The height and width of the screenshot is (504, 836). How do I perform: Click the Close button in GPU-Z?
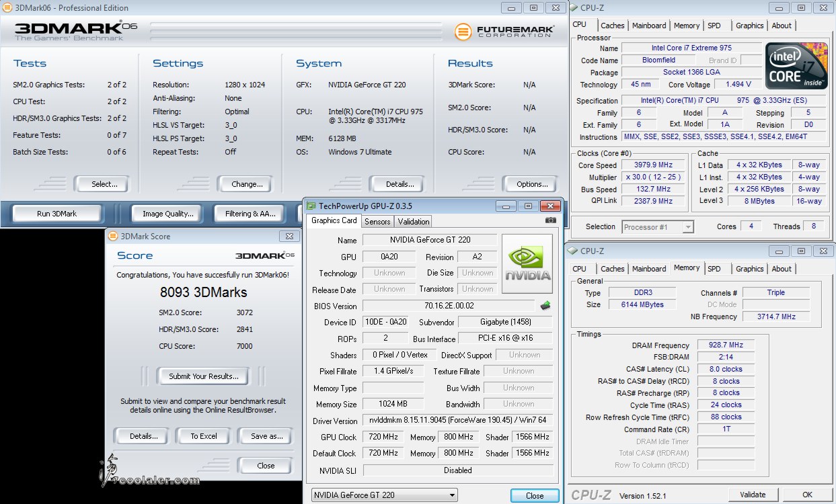click(535, 496)
